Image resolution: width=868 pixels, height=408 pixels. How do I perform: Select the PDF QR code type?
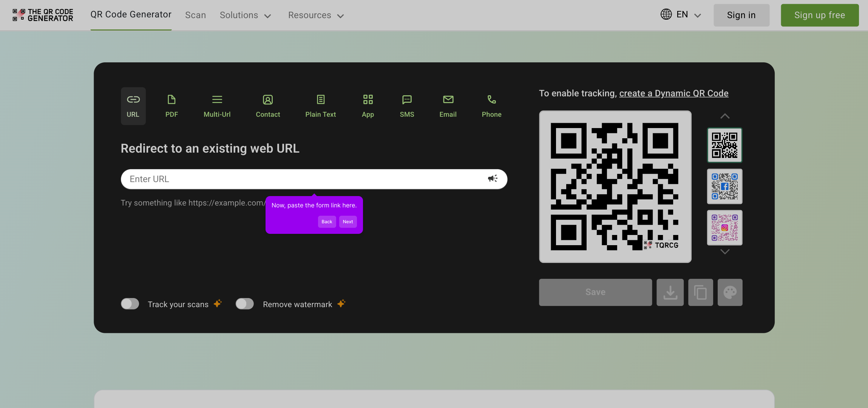[x=171, y=106]
